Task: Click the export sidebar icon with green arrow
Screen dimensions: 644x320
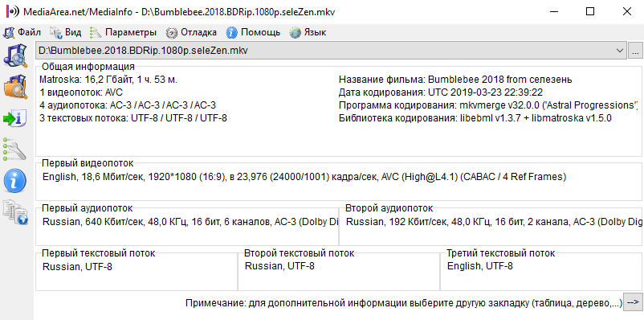Action: pyautogui.click(x=15, y=118)
